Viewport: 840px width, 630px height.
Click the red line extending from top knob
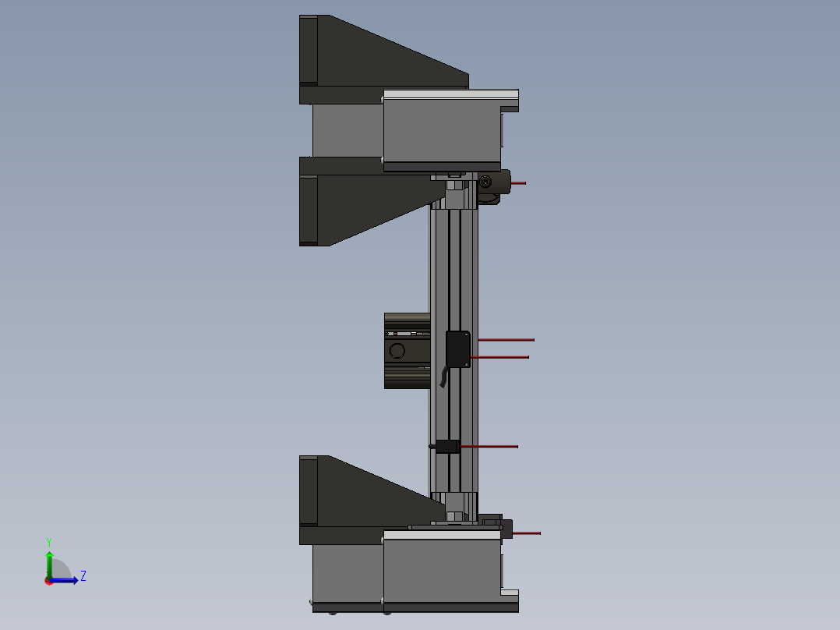tap(517, 183)
